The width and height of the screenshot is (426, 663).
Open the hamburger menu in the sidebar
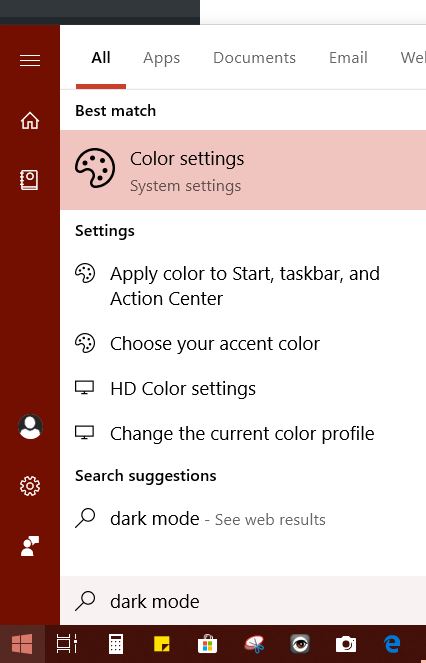click(x=30, y=60)
